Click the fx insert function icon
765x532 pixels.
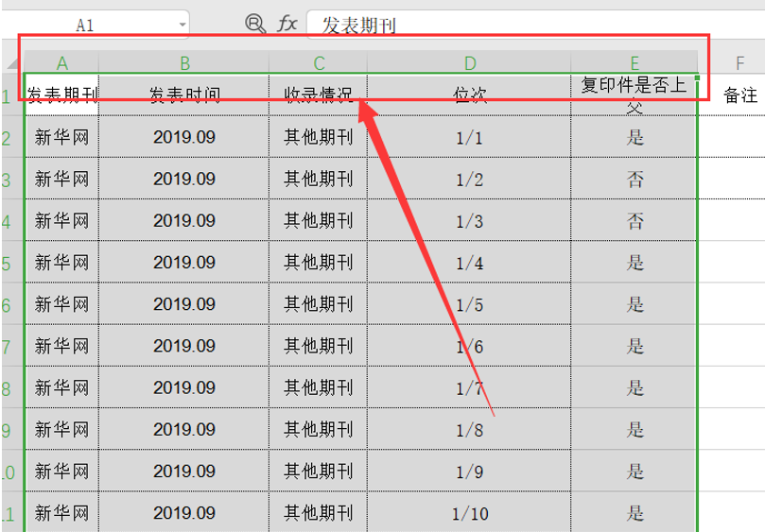click(287, 23)
